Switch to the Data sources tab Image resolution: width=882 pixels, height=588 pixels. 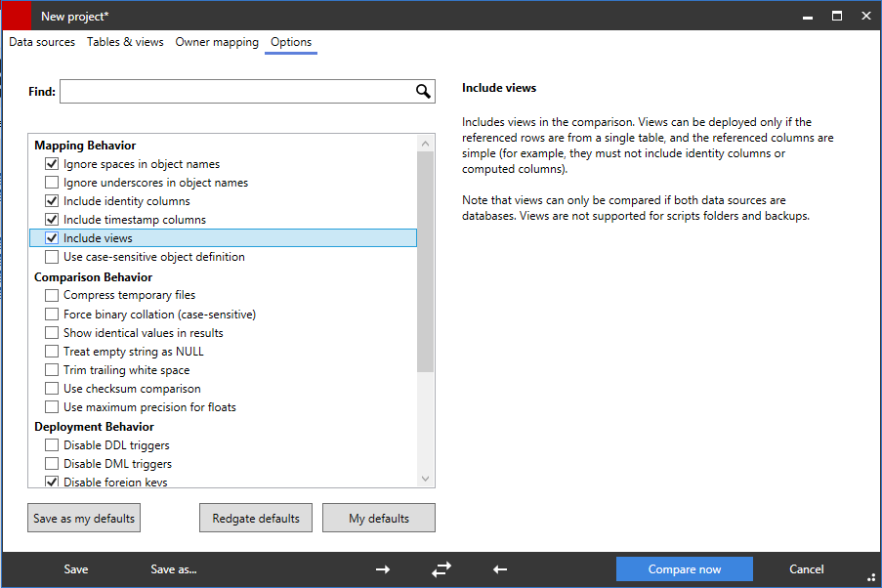pos(41,42)
